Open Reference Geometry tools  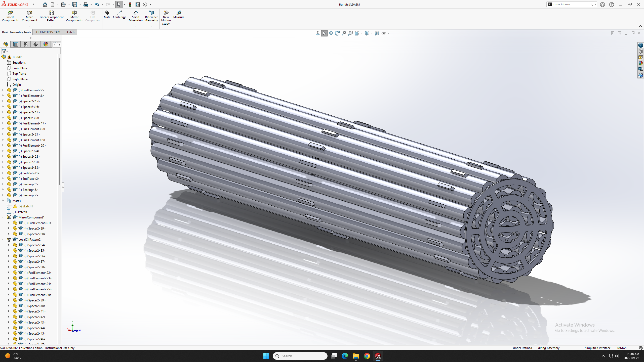151,16
